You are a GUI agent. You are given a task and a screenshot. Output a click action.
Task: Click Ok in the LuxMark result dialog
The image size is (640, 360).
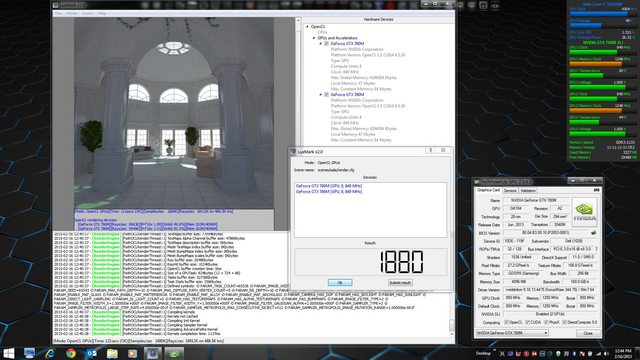click(340, 282)
